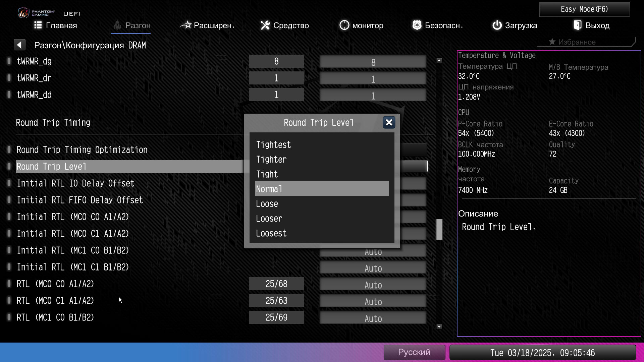Click the back arrow icon beside breadcrumb

pos(19,45)
